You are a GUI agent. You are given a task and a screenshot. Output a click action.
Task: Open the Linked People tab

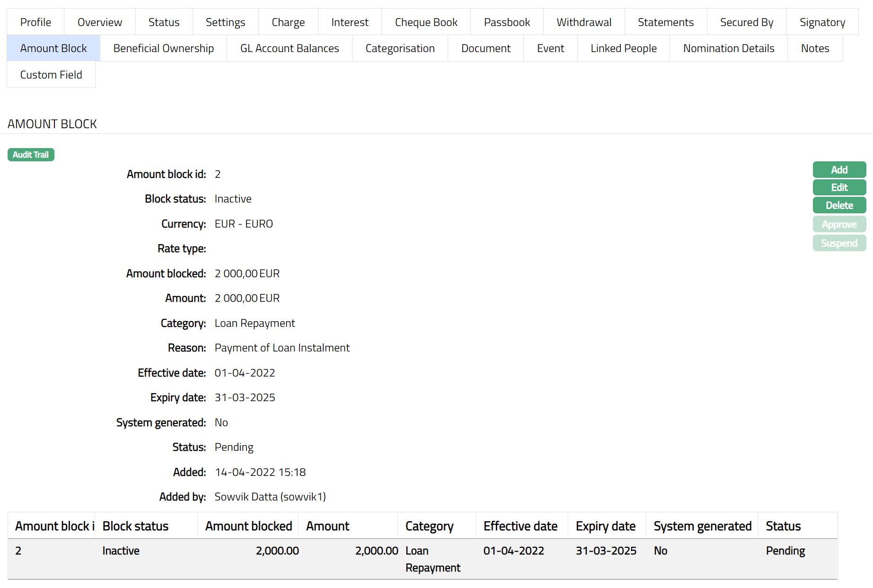(623, 48)
